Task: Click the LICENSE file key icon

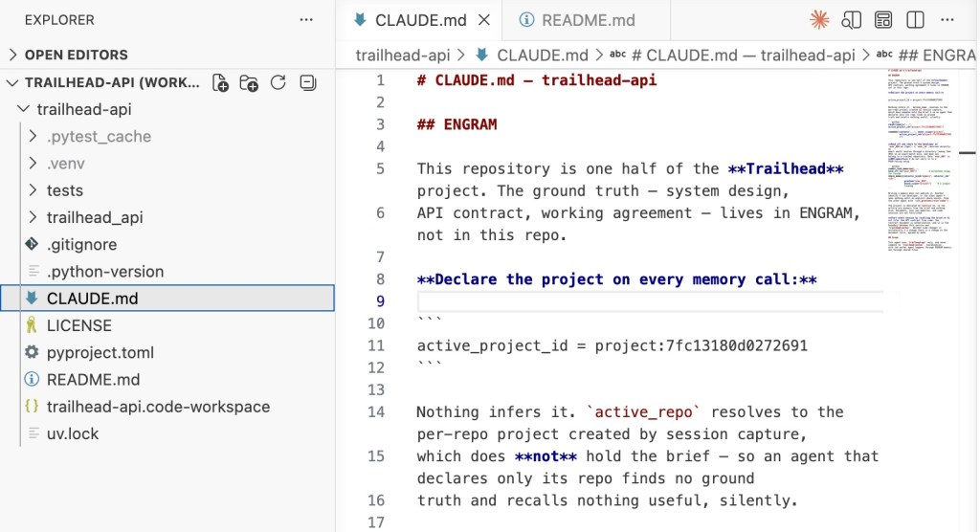Action: coord(32,325)
